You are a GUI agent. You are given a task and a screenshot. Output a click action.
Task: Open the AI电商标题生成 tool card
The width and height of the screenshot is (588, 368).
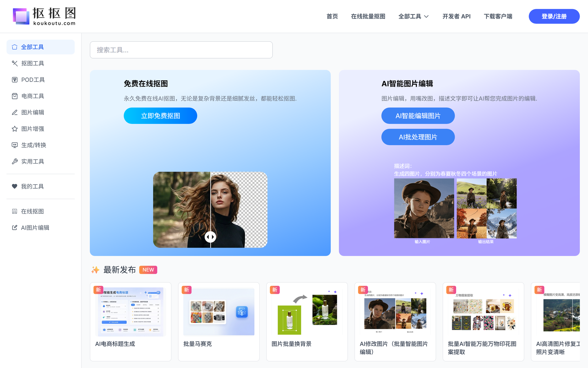click(130, 322)
